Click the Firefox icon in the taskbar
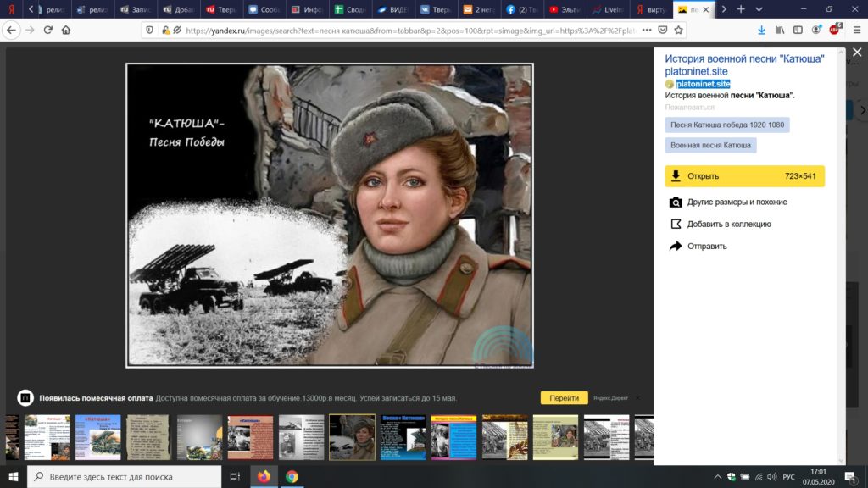 tap(263, 477)
